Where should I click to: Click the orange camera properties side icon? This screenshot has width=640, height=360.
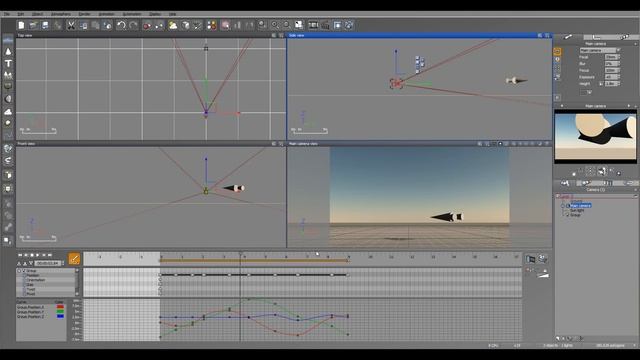(x=557, y=51)
